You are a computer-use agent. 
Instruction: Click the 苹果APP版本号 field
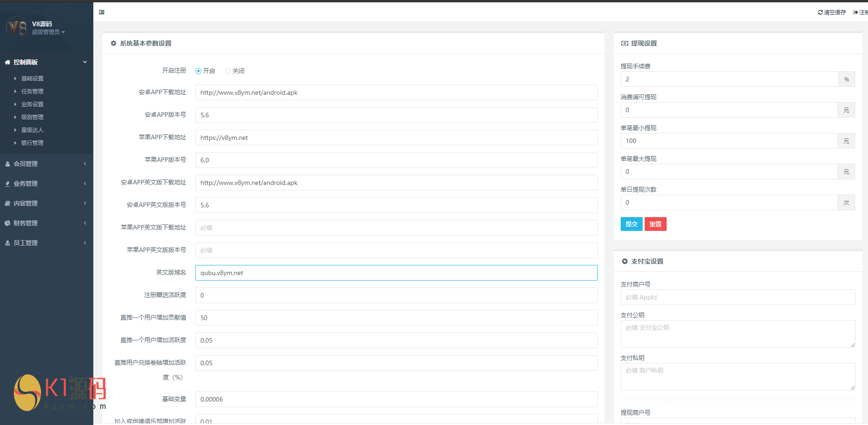pos(396,160)
